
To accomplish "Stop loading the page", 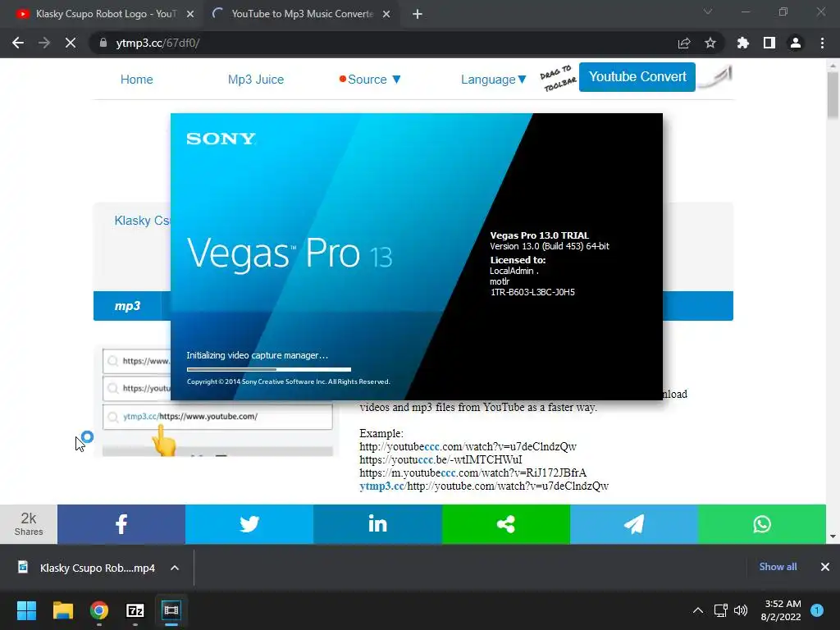I will 71,43.
